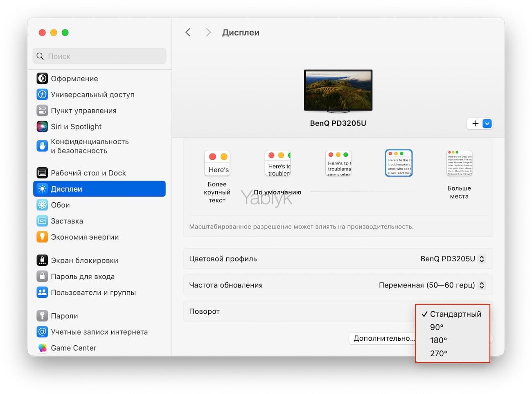The width and height of the screenshot is (532, 394).
Task: Click the BenQ PD3205U monitor thumbnail
Action: 338,90
